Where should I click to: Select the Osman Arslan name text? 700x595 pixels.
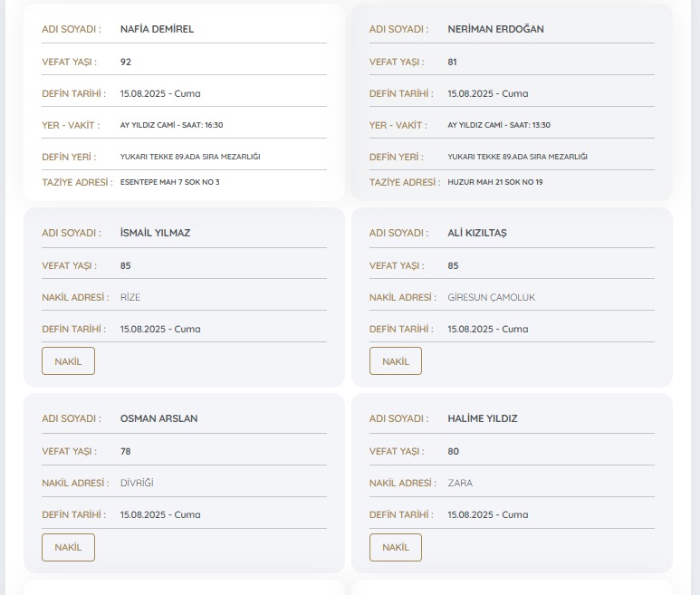click(158, 418)
